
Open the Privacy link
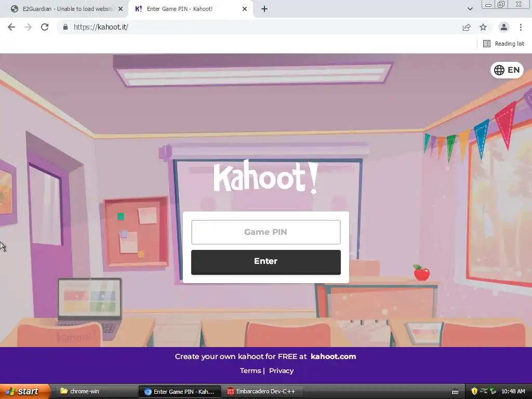(281, 371)
